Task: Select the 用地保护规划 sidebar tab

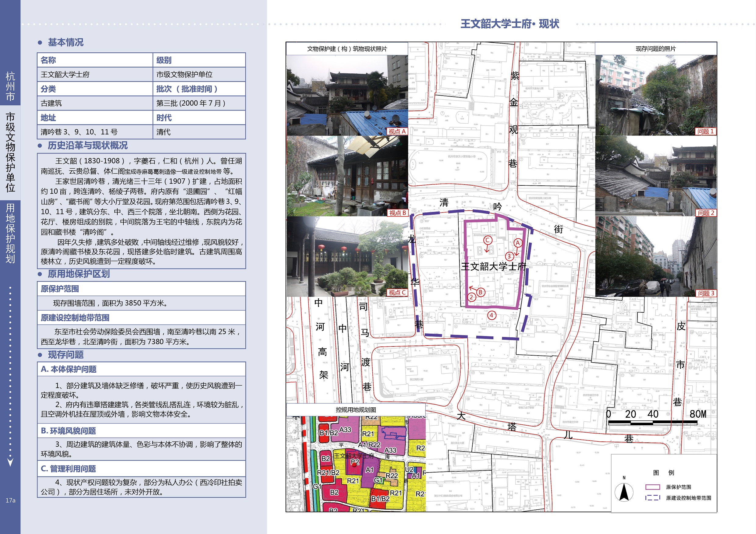Action: 10,233
